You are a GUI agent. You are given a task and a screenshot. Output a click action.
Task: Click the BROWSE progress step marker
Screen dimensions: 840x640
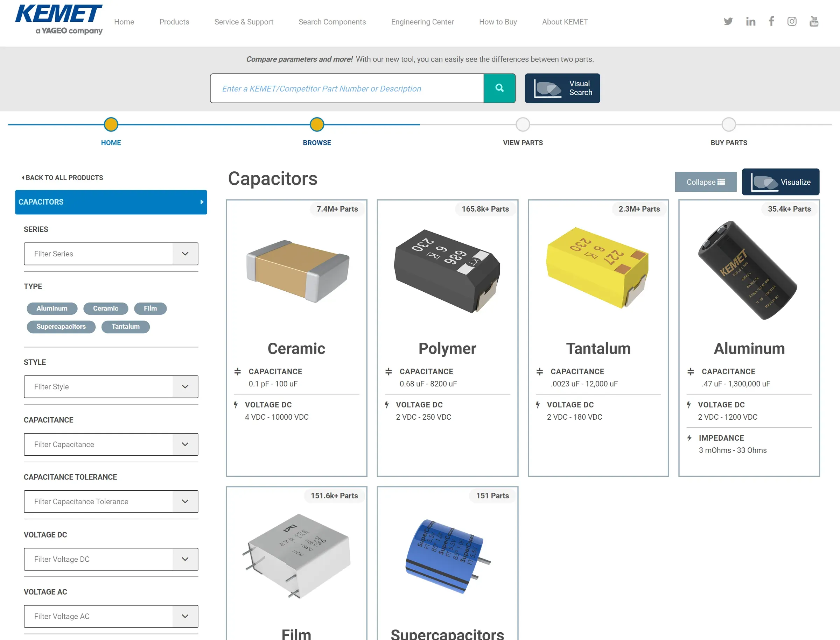[x=317, y=124]
